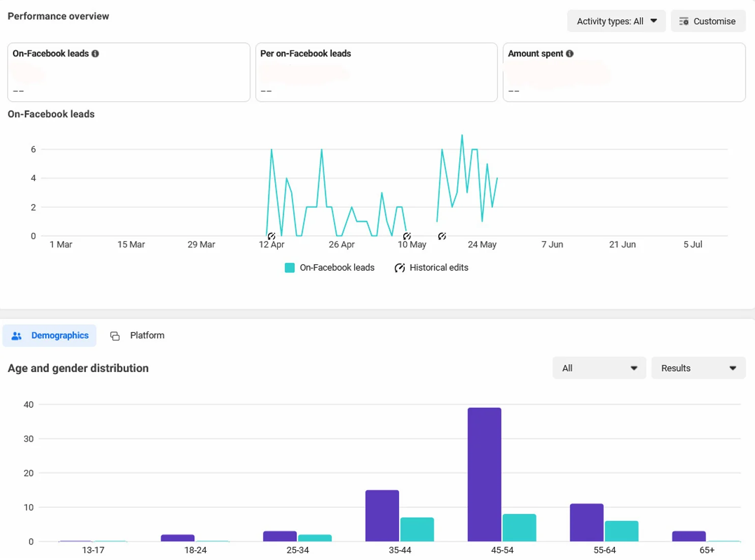Toggle the On-Facebook leads legend swatch

click(x=290, y=268)
